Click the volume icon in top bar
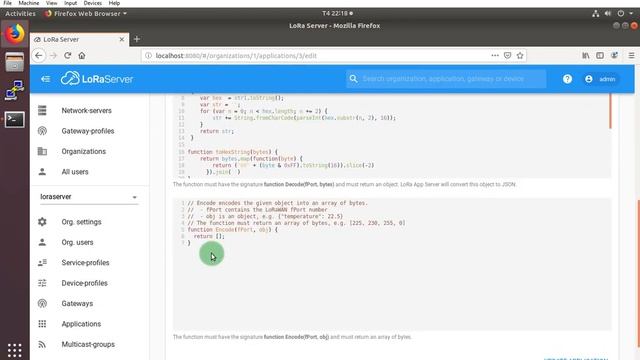 [x=608, y=13]
